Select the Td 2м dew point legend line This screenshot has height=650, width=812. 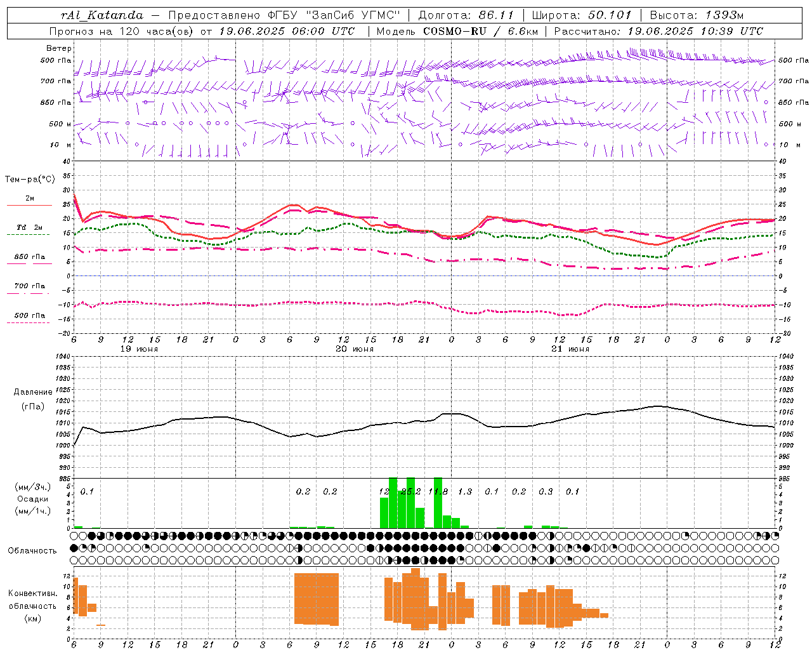(x=29, y=235)
